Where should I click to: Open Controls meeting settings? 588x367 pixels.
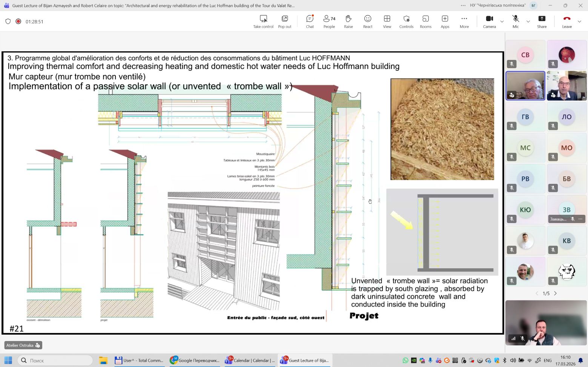pyautogui.click(x=406, y=21)
